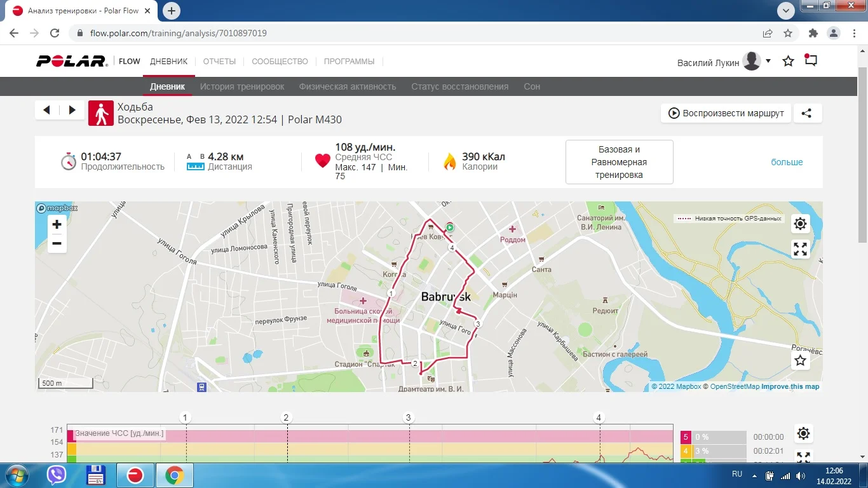This screenshot has height=488, width=868.
Task: Open Viber from the Windows taskbar
Action: 57,475
